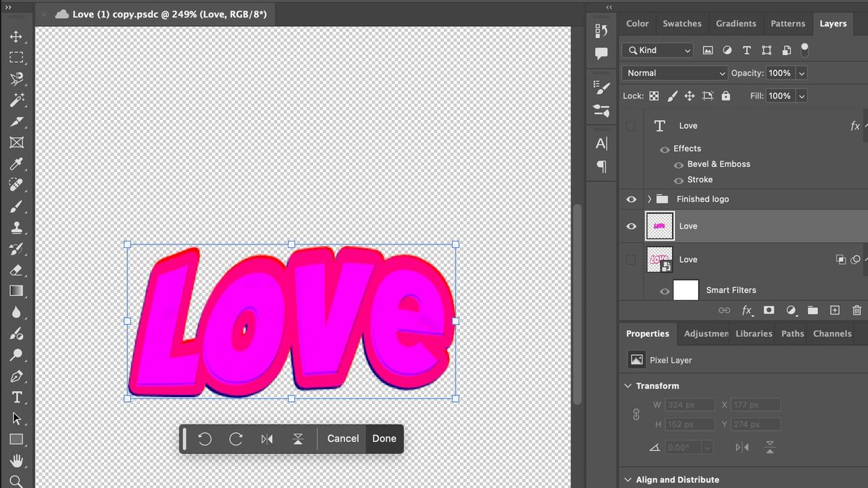The height and width of the screenshot is (488, 868).
Task: Hide the selected Love layer
Action: [x=631, y=226]
